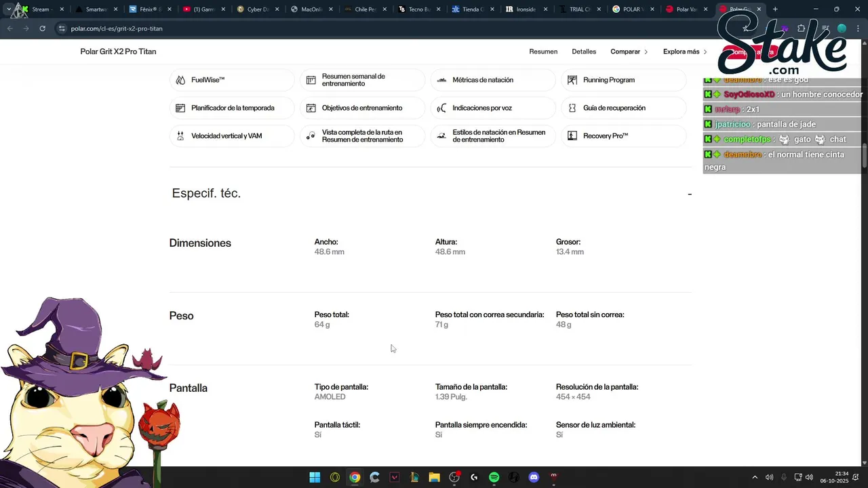
Task: Expand the Comparar dropdown in page nav
Action: 629,52
